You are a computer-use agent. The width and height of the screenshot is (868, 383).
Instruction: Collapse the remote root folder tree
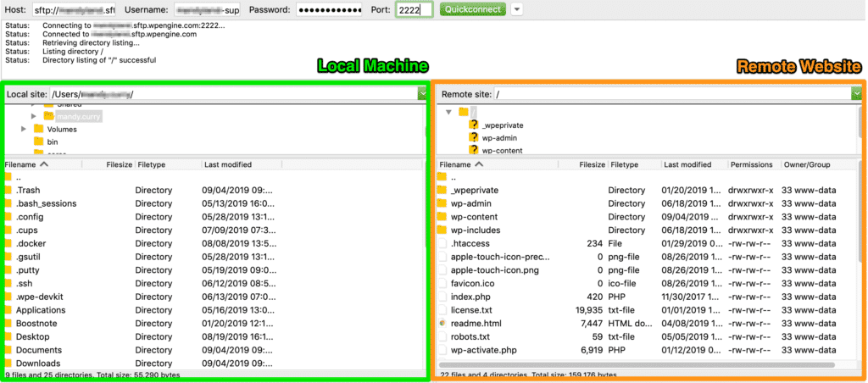click(x=448, y=112)
